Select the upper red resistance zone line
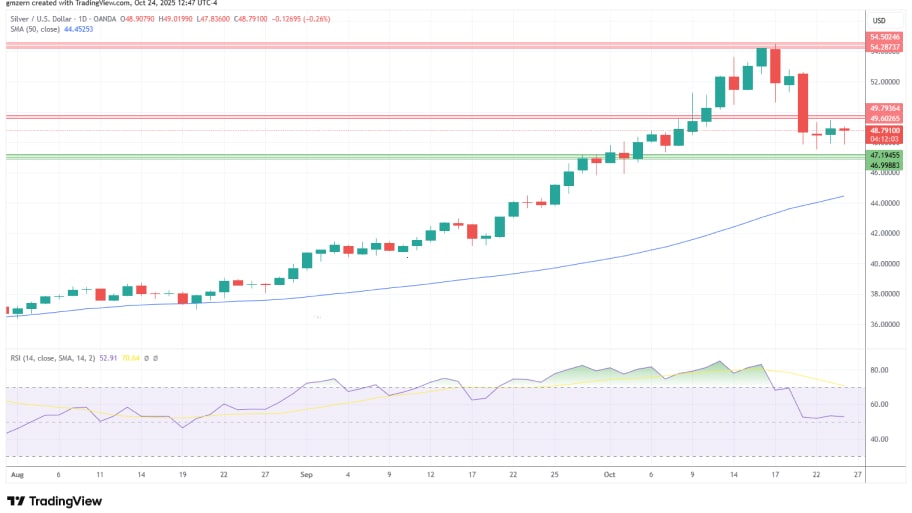 [400, 45]
